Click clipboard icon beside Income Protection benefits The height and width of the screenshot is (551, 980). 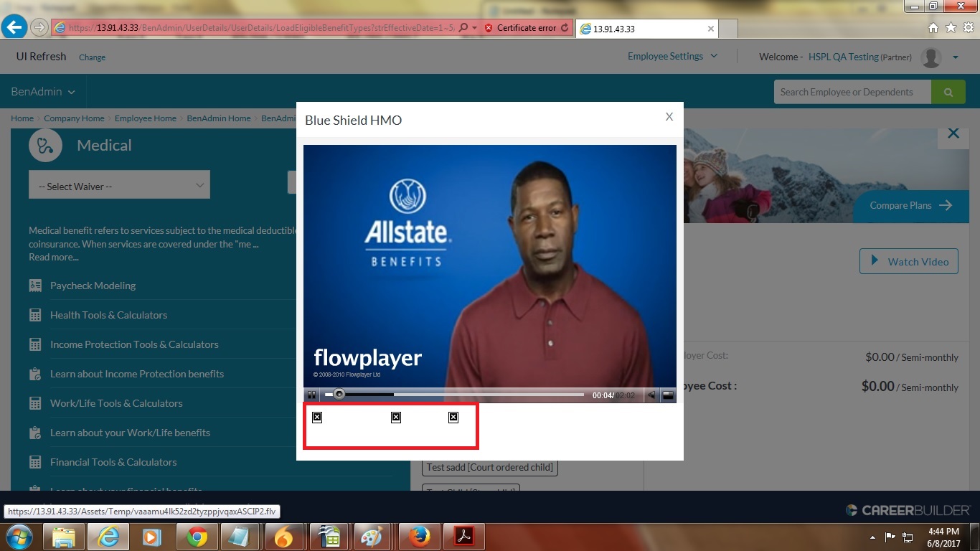(35, 374)
